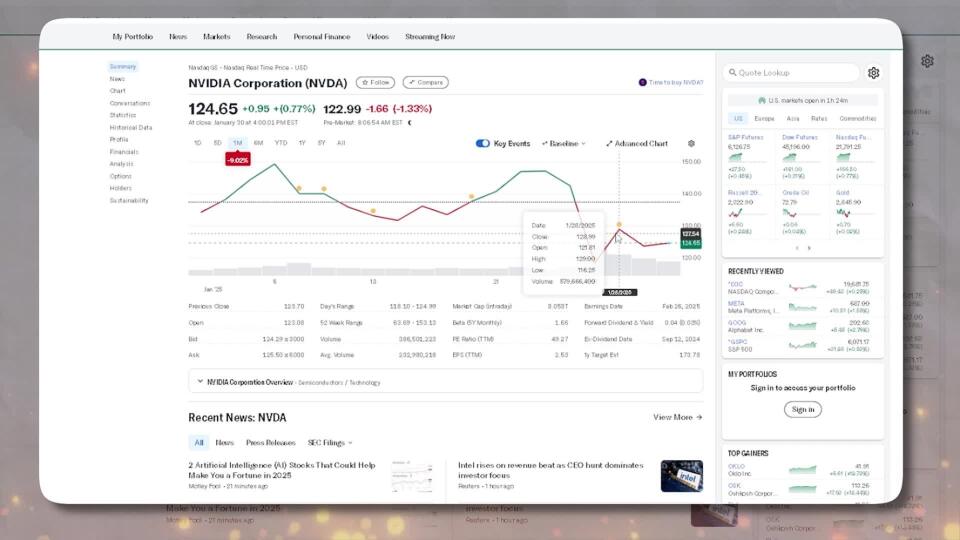Viewport: 960px width, 540px height.
Task: Open the Analysis sidebar section
Action: pyautogui.click(x=121, y=164)
